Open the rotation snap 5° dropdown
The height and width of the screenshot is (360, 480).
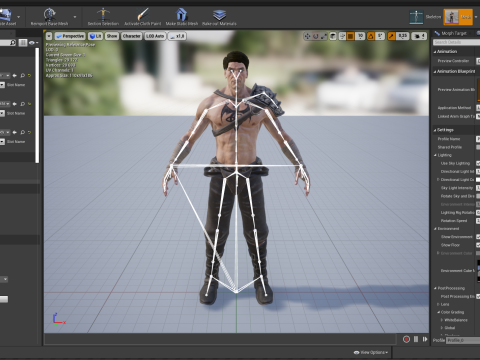(380, 36)
